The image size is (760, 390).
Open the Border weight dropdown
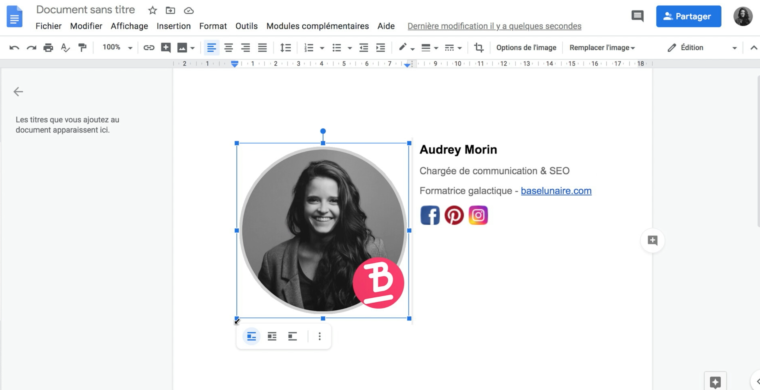[429, 47]
